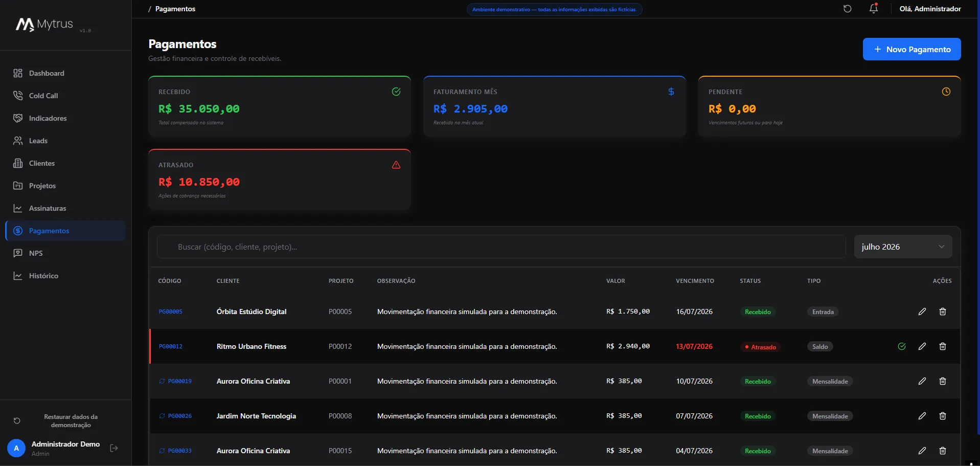
Task: Click client name Ritmo Urbano Fitness
Action: (x=252, y=346)
